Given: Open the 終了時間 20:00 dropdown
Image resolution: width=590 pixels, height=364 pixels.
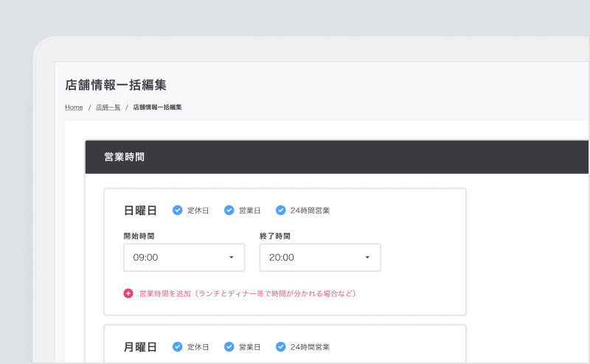Looking at the screenshot, I should [x=320, y=258].
